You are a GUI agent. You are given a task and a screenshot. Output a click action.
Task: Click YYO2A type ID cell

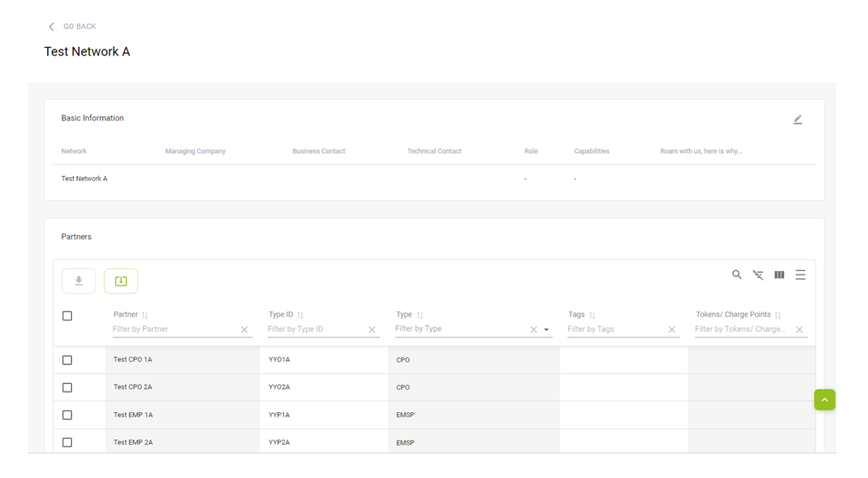coord(324,387)
